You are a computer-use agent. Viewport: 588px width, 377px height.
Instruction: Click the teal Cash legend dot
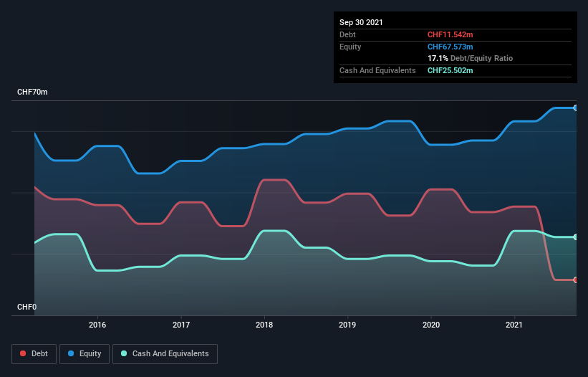[124, 353]
